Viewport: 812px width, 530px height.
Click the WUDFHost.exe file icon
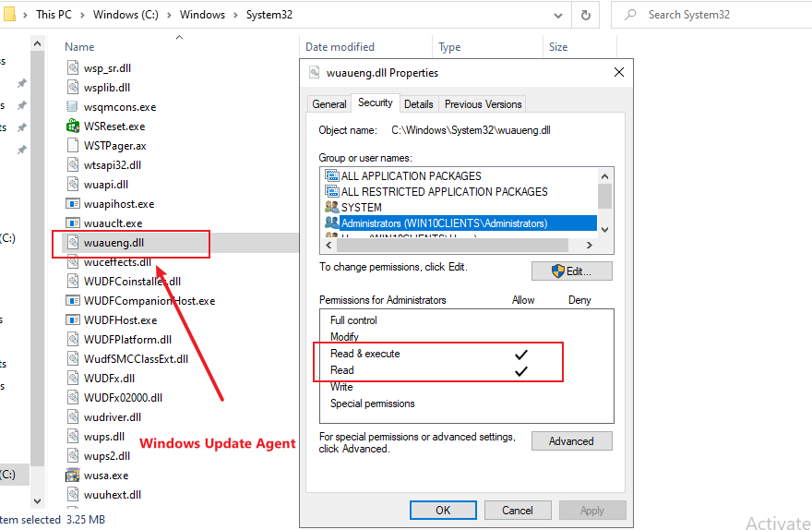[73, 319]
